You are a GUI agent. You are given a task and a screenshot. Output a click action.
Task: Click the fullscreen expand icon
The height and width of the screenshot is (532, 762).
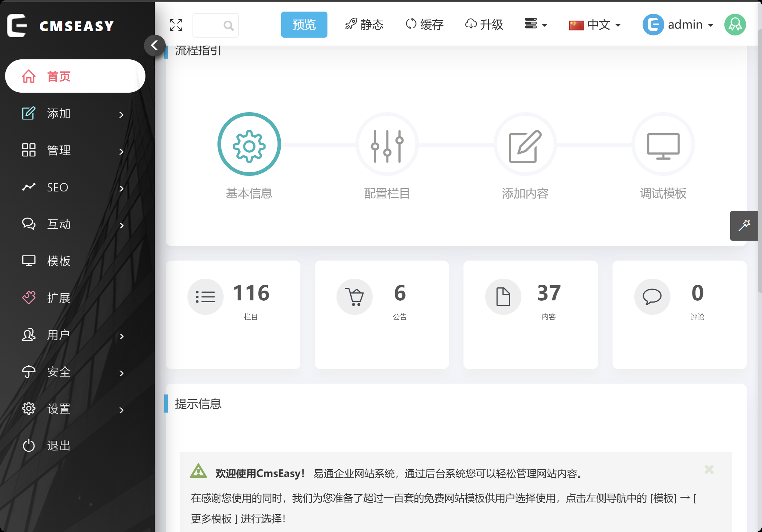point(176,25)
